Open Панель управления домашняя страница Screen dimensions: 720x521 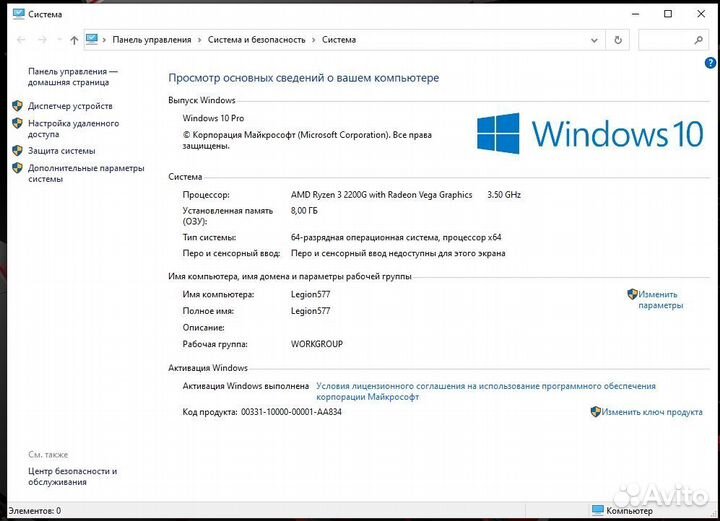pos(73,77)
